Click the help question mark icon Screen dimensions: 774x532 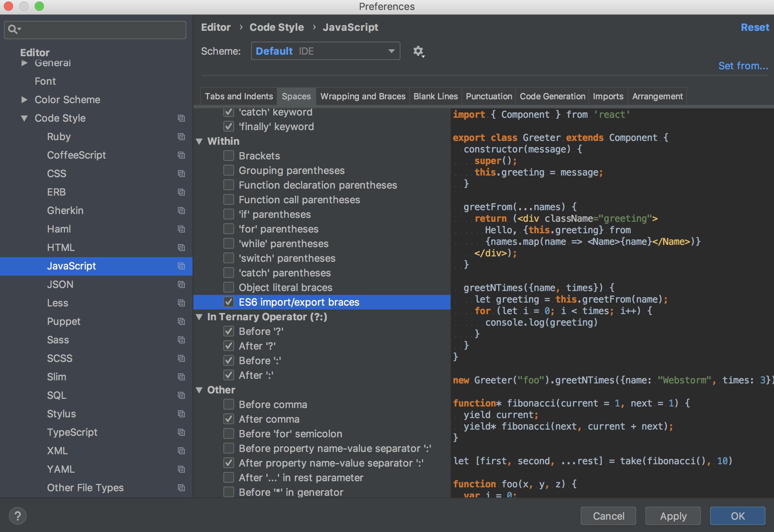(x=18, y=516)
